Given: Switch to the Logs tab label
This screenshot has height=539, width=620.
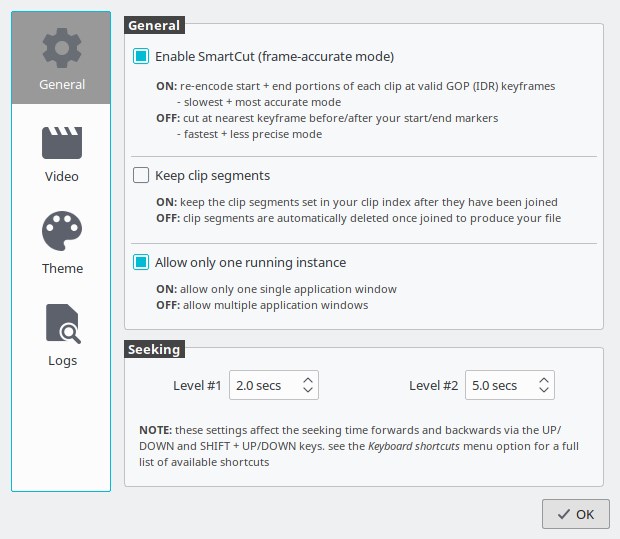Looking at the screenshot, I should [x=61, y=361].
